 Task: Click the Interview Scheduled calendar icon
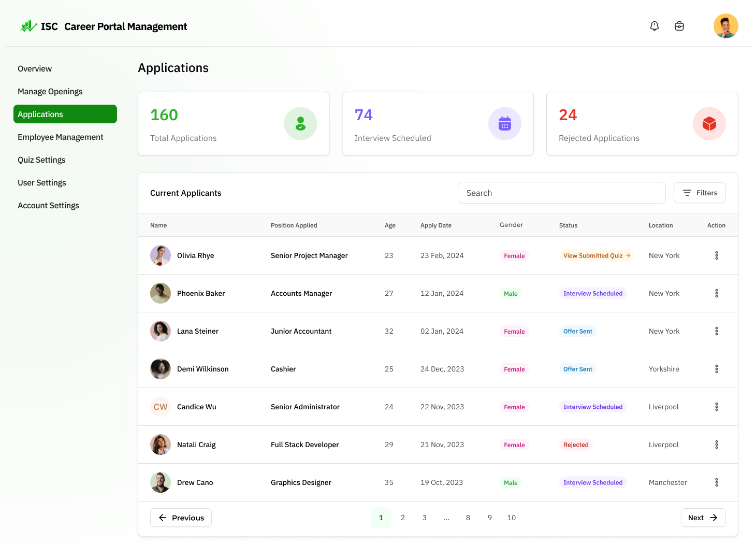click(x=504, y=124)
